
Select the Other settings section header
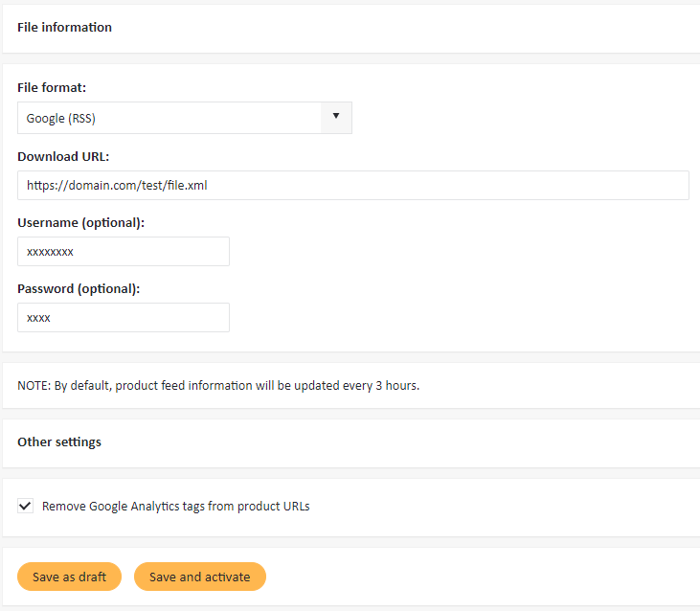coord(59,441)
